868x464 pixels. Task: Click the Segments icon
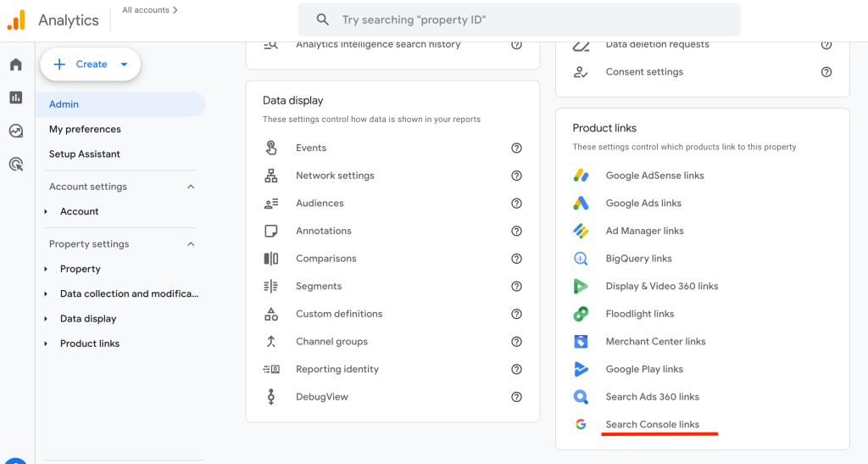click(x=270, y=286)
